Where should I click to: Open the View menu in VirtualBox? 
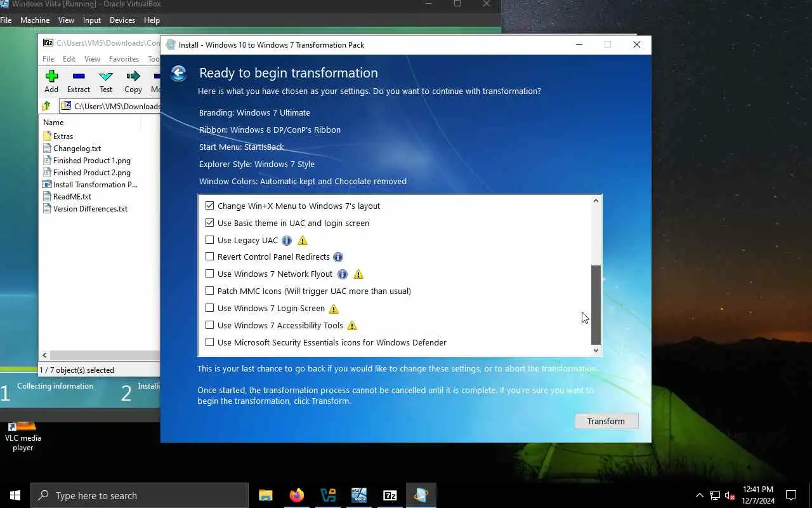pos(67,20)
